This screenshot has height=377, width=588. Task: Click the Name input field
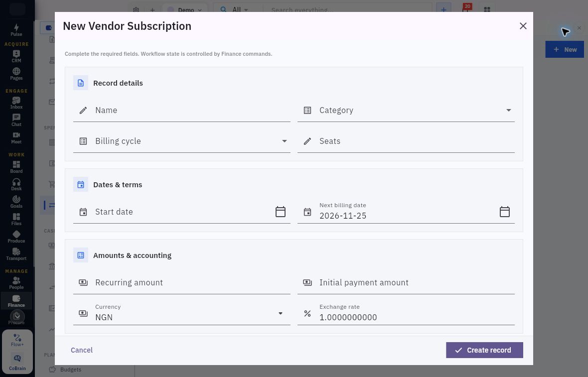coord(182,110)
